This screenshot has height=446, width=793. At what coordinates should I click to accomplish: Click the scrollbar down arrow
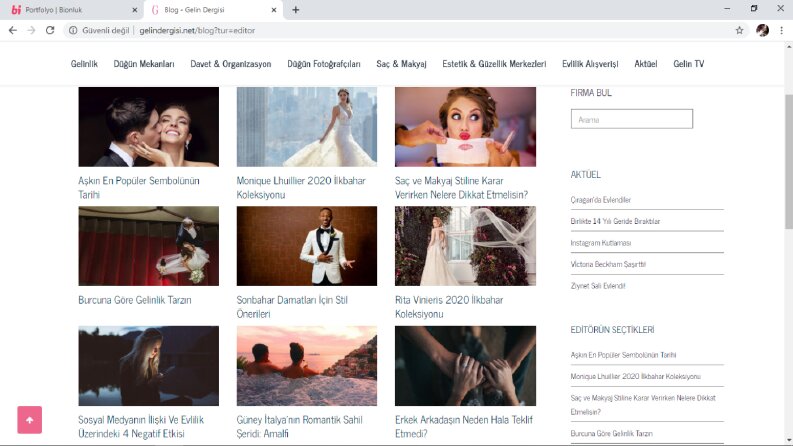point(789,440)
